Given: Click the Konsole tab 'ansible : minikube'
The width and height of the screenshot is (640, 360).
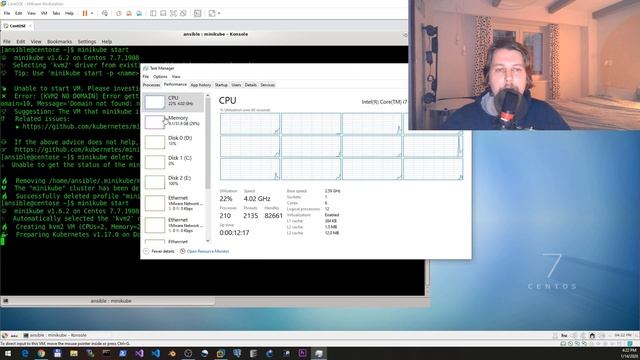Looking at the screenshot, I should 108,301.
